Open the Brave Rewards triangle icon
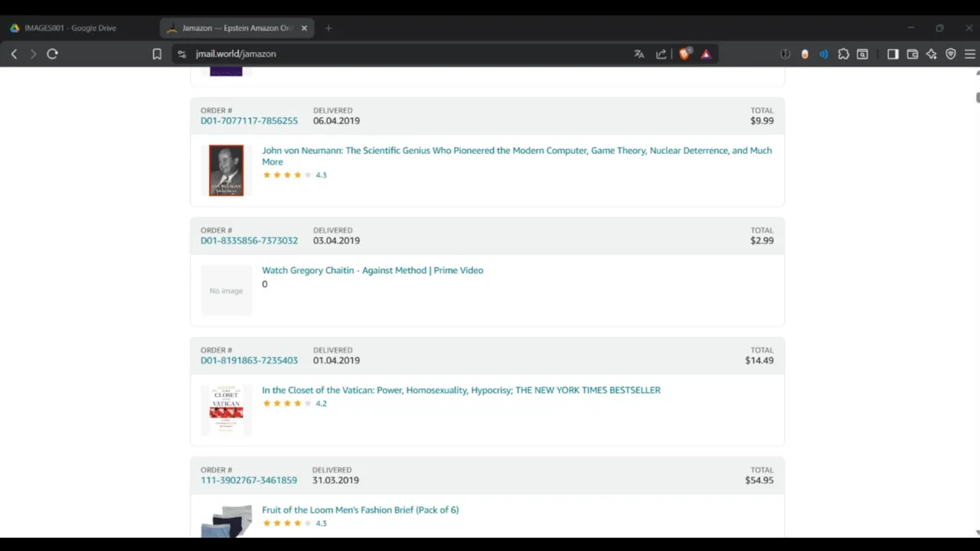Image resolution: width=980 pixels, height=551 pixels. coord(706,54)
